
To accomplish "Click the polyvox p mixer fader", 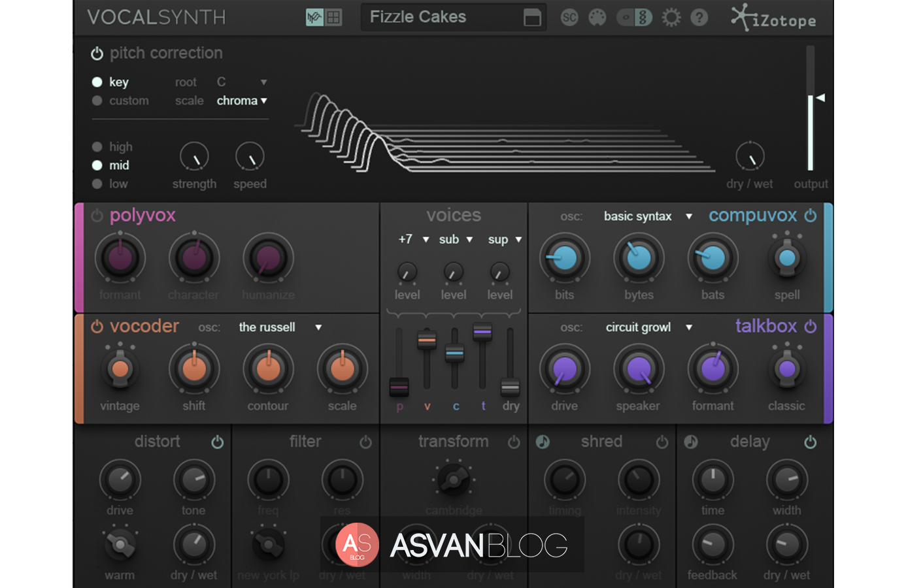I will click(x=399, y=387).
